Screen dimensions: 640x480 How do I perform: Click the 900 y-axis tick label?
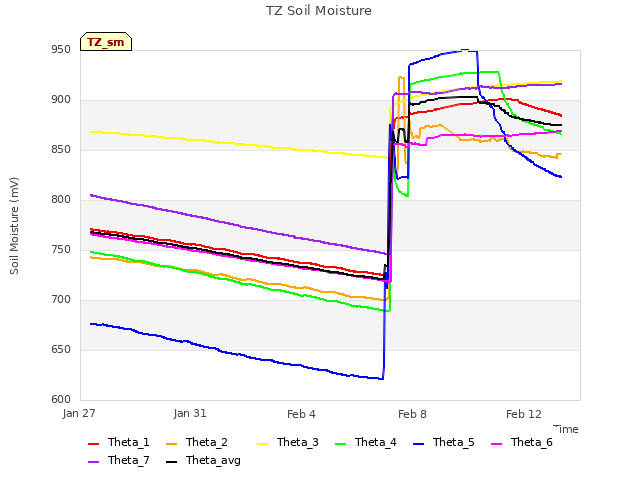(61, 100)
